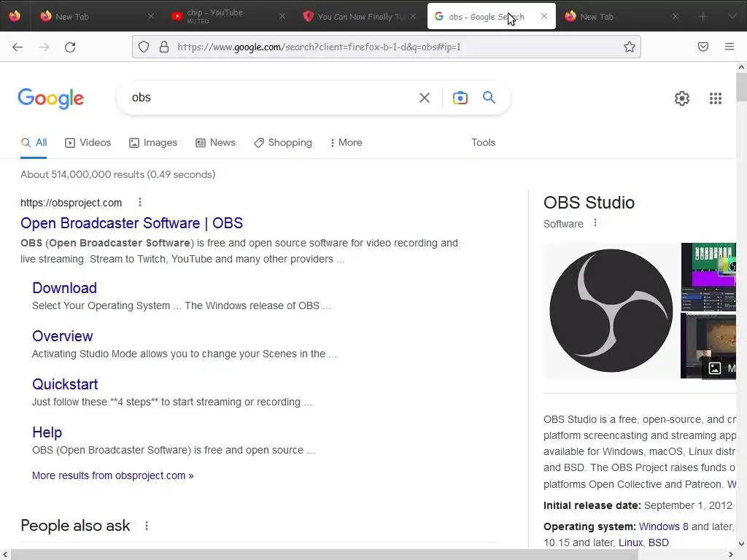Click the horizontal scrollbar at bottom
747x560 pixels.
(324, 554)
